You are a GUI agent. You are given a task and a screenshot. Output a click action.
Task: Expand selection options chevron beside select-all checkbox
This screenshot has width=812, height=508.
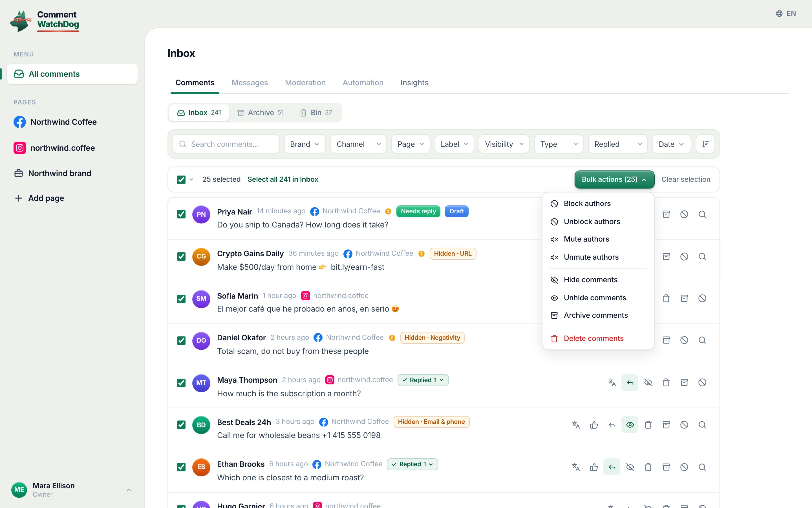[191, 180]
